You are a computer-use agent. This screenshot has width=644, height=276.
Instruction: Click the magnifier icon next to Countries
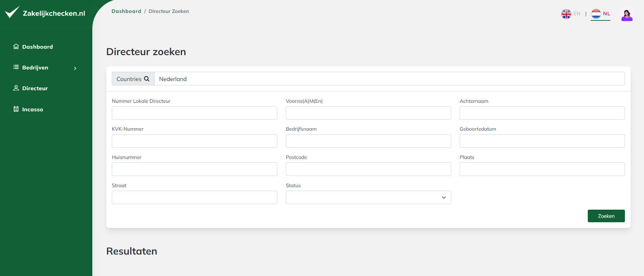tap(147, 79)
